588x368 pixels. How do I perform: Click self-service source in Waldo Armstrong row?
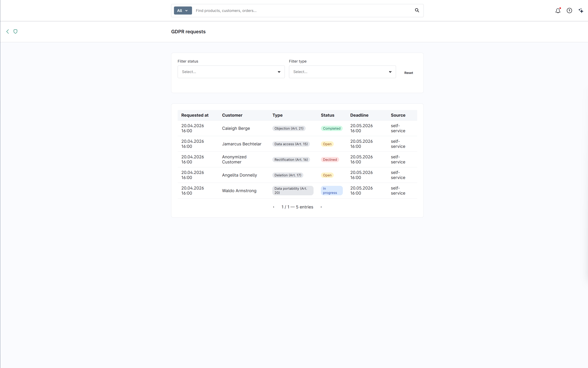coord(398,191)
